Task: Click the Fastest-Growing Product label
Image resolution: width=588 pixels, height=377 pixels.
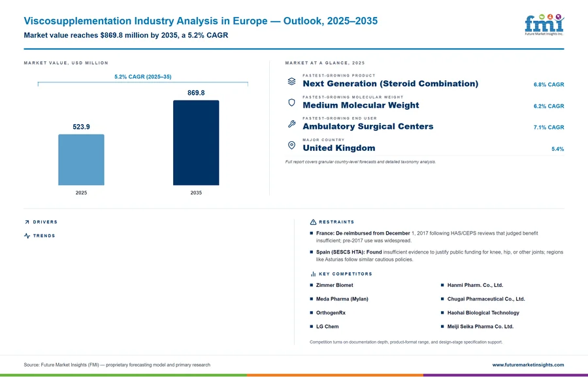Action: point(339,75)
